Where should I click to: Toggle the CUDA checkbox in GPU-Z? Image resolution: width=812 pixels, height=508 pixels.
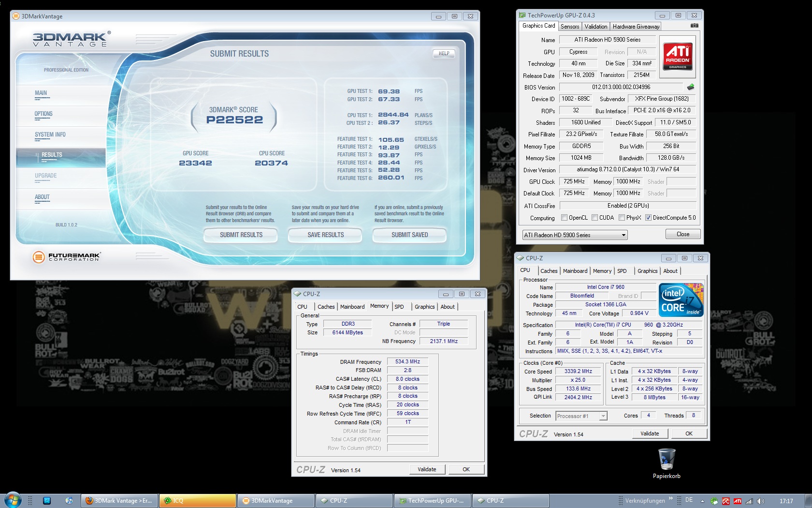point(594,218)
